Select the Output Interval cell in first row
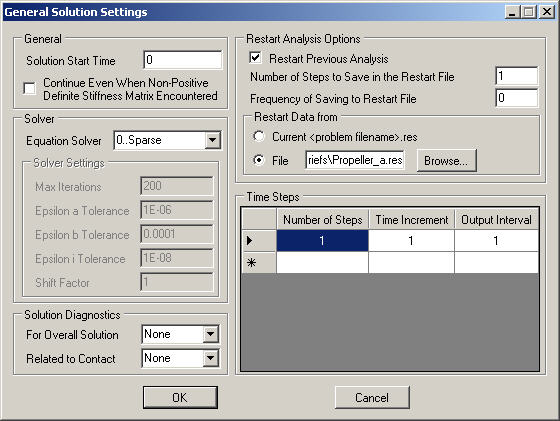 pos(496,241)
